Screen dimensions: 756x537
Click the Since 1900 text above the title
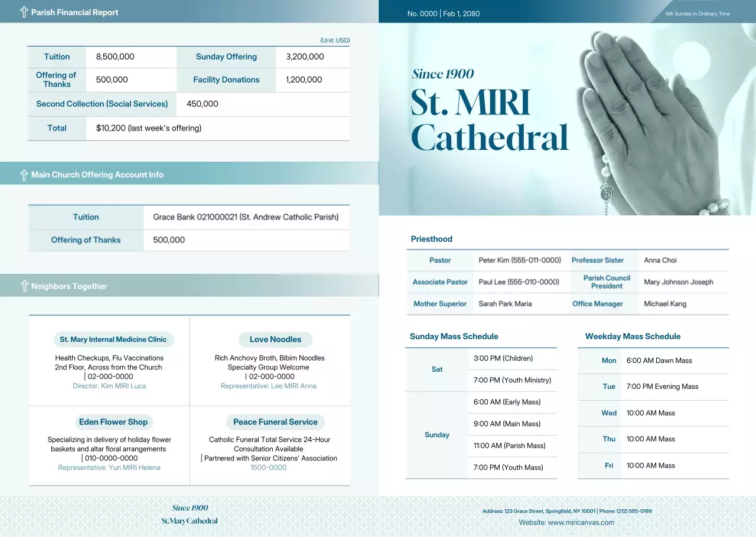442,74
